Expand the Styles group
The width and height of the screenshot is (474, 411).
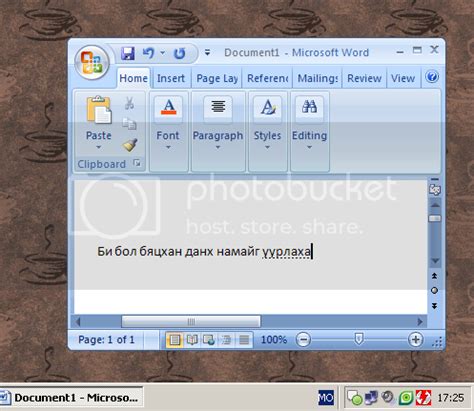tap(268, 131)
